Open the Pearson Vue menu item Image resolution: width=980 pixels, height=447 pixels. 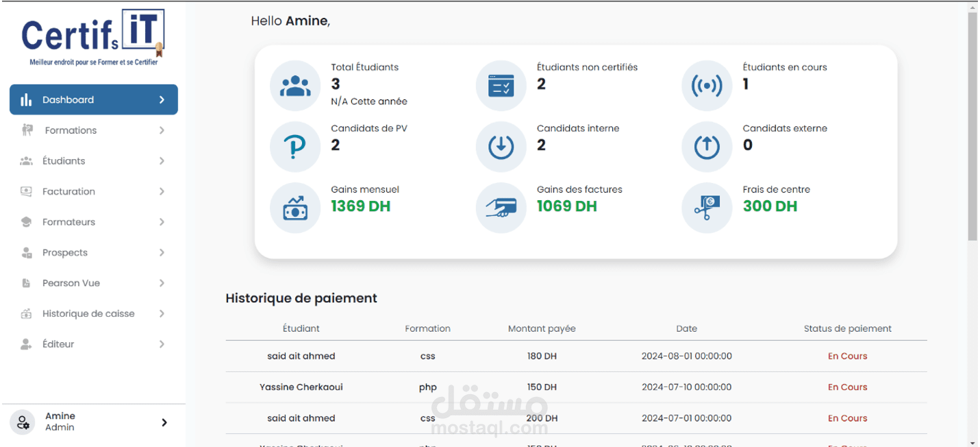point(94,283)
